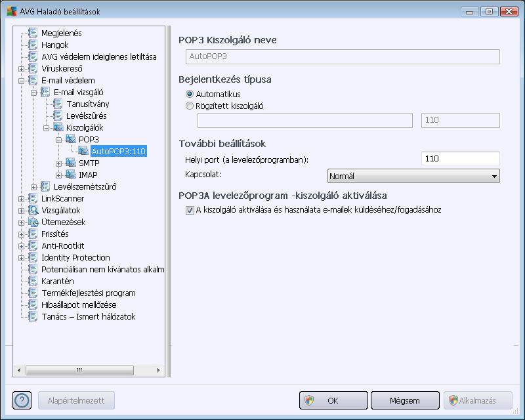Click the Alkalmazás apply button

point(478,400)
